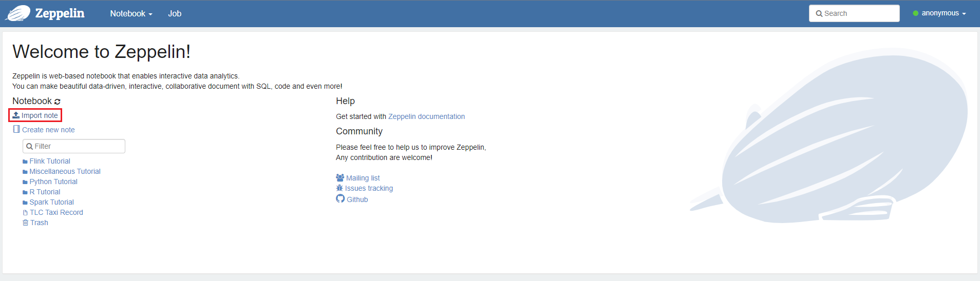Click the Zeppelin logo icon

coord(18,13)
